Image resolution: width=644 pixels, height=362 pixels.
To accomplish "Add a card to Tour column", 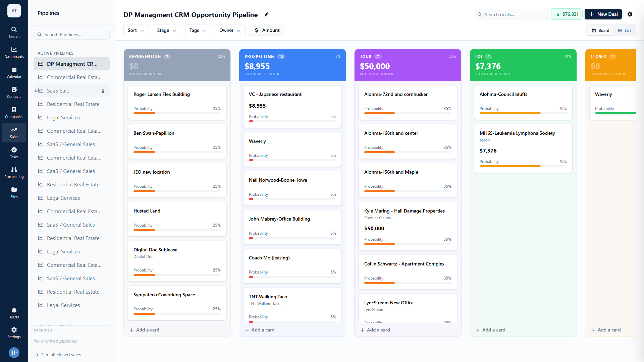I will point(375,330).
